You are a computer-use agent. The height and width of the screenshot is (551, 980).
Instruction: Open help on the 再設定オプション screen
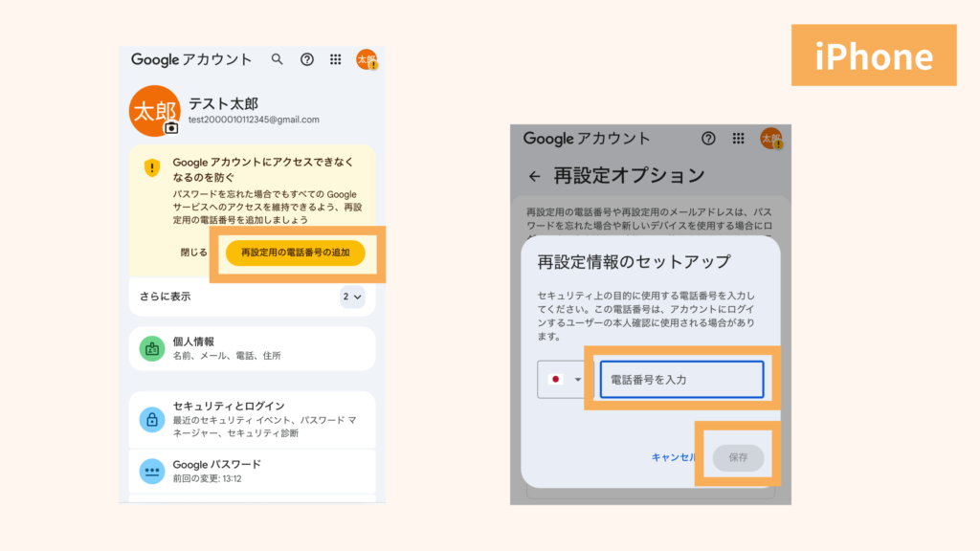[x=706, y=138]
